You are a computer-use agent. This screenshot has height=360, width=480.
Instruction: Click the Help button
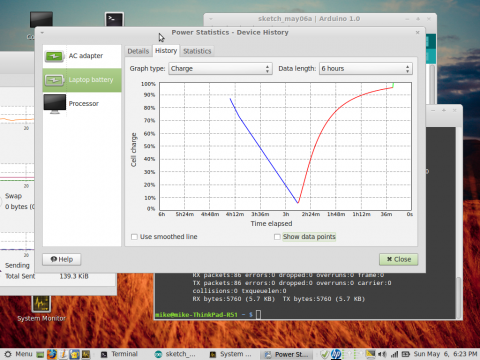[x=62, y=259]
